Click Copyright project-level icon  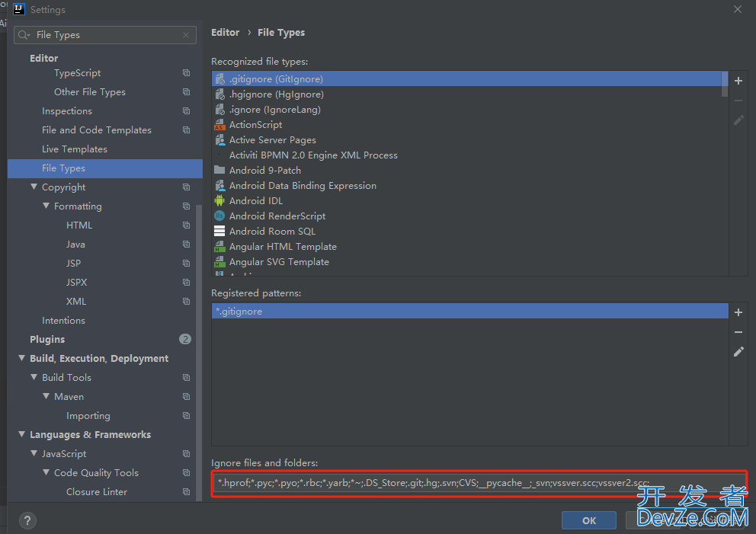186,187
